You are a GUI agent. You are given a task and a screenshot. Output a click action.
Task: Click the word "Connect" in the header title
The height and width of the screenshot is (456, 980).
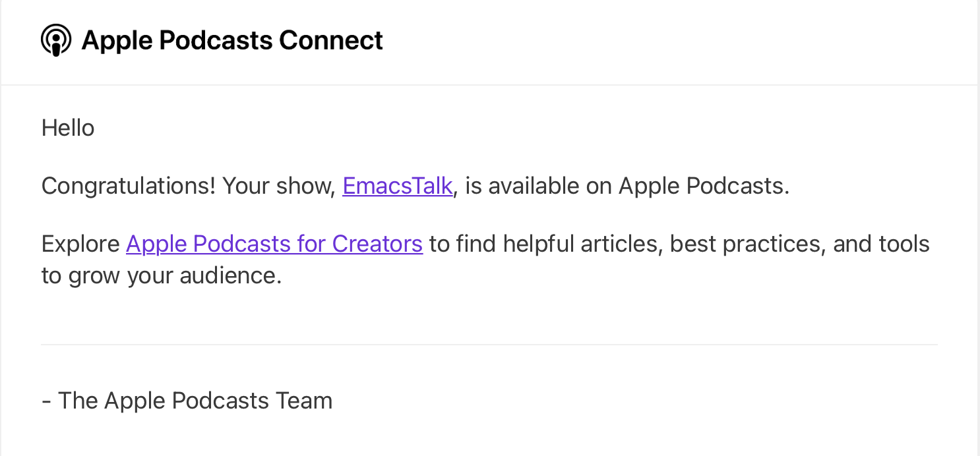330,40
